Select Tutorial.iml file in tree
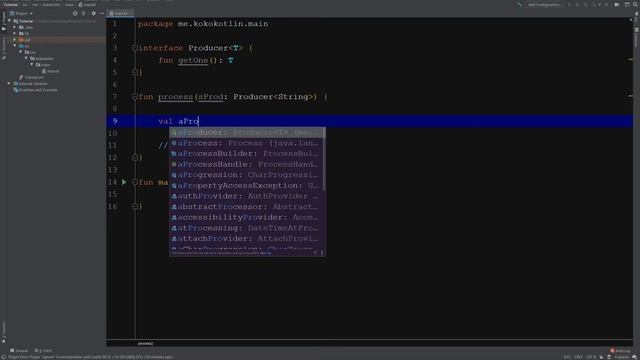 pyautogui.click(x=32, y=77)
